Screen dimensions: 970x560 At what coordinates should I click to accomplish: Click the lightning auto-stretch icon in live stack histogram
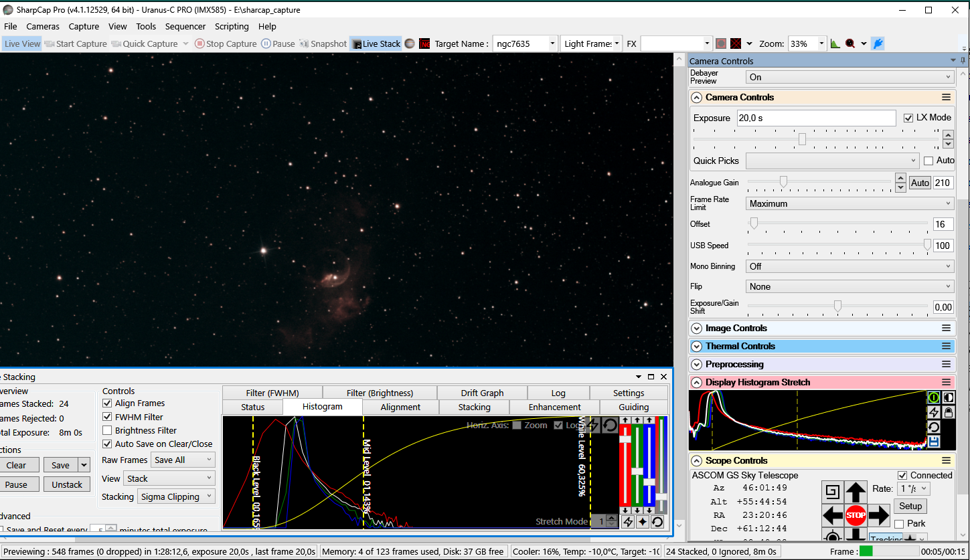click(x=593, y=426)
